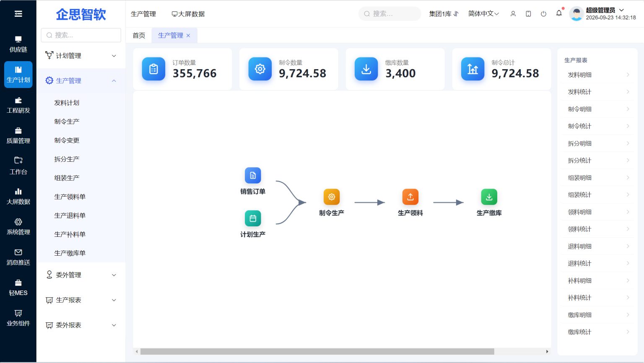644x363 pixels.
Task: Open 大屏数据 sidebar module
Action: [18, 197]
